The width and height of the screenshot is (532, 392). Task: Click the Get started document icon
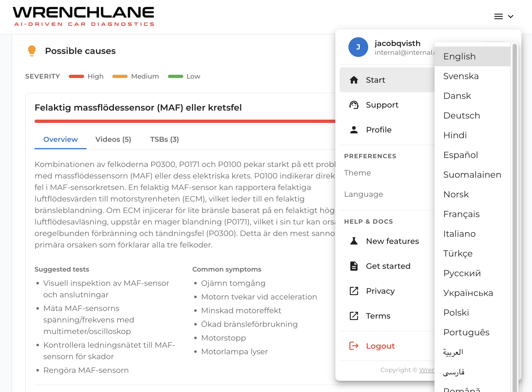pos(354,266)
